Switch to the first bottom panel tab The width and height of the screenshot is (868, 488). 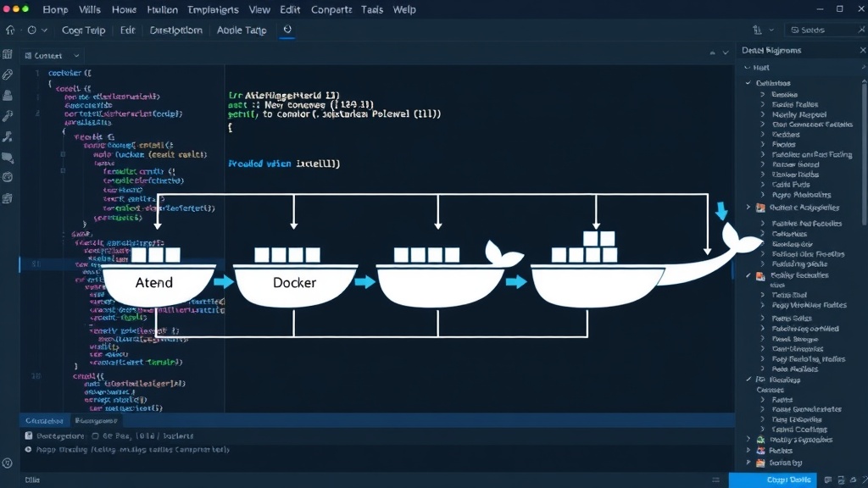pyautogui.click(x=44, y=421)
